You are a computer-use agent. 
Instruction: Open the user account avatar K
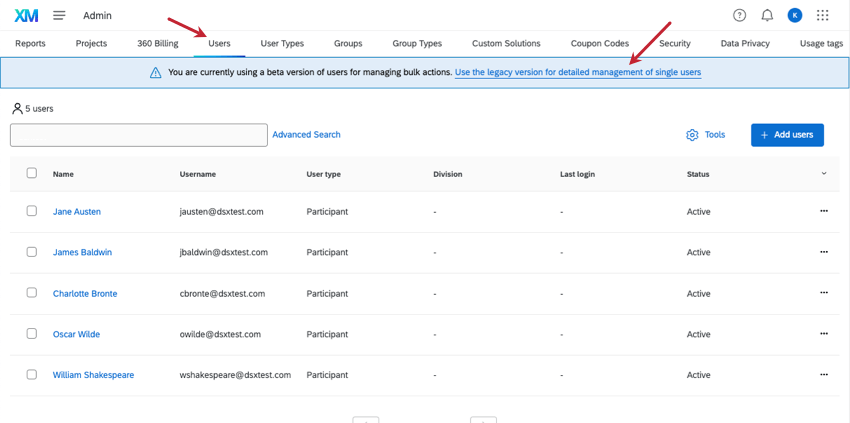(x=795, y=15)
